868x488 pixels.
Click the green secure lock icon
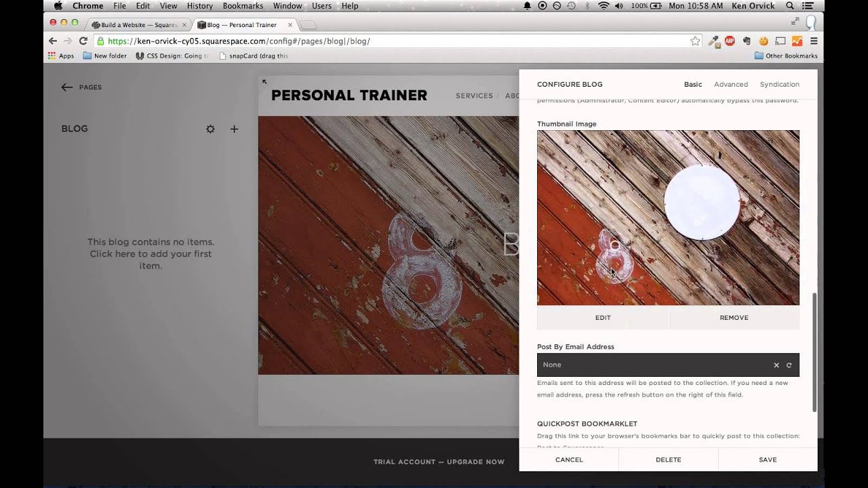click(x=101, y=41)
